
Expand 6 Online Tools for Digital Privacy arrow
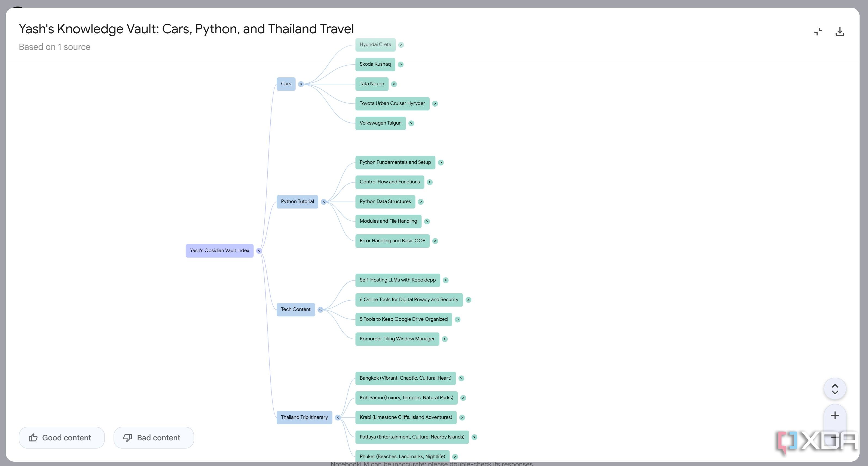pos(468,300)
